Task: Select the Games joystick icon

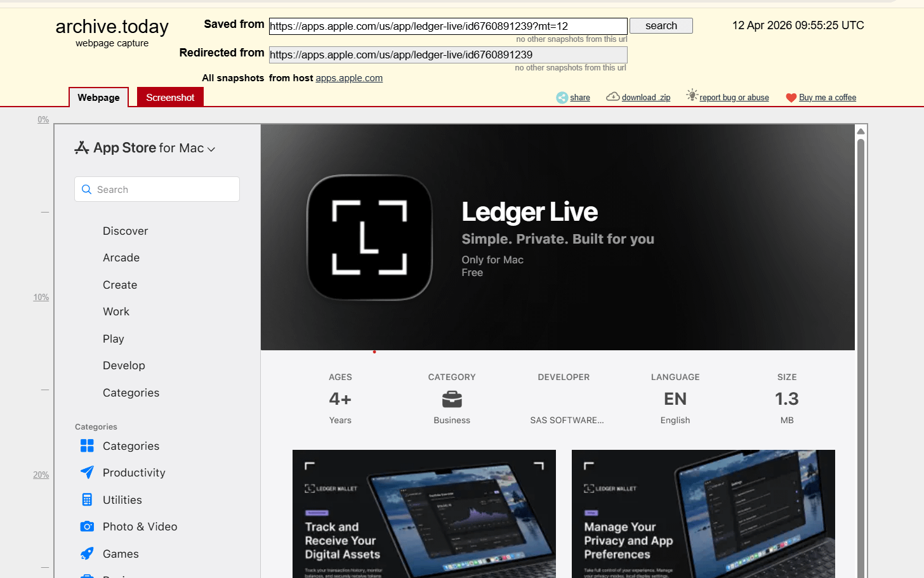Action: (87, 553)
